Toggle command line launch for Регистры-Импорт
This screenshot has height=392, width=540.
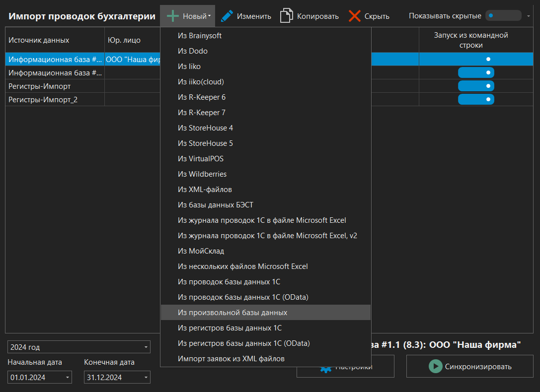tap(475, 86)
